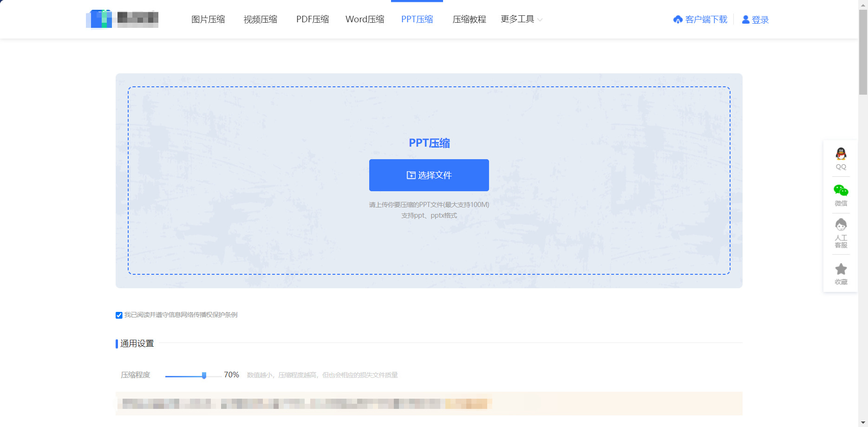868x427 pixels.
Task: Switch to 视频压缩 tab
Action: [260, 19]
